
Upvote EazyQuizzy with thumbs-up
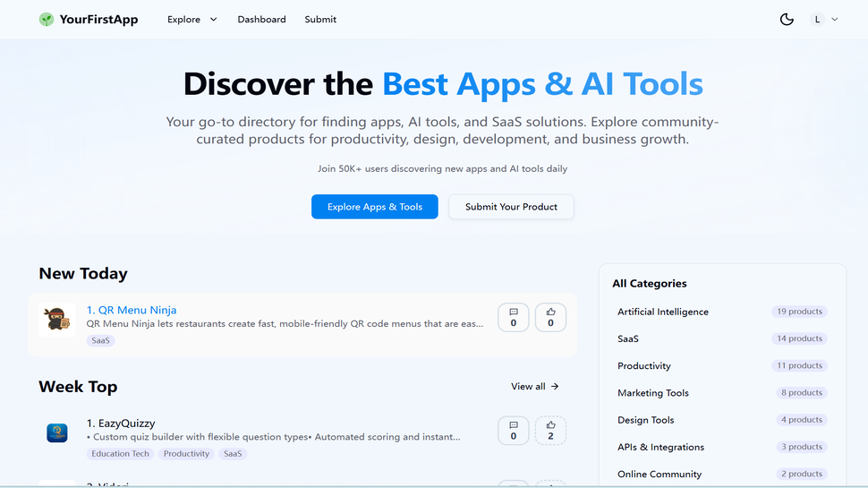pyautogui.click(x=550, y=431)
